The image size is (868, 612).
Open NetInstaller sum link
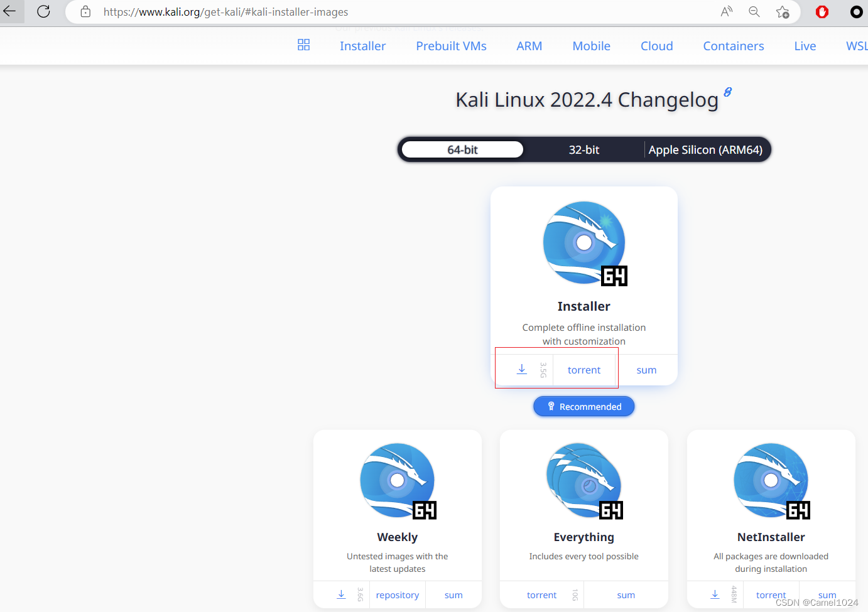pyautogui.click(x=827, y=594)
